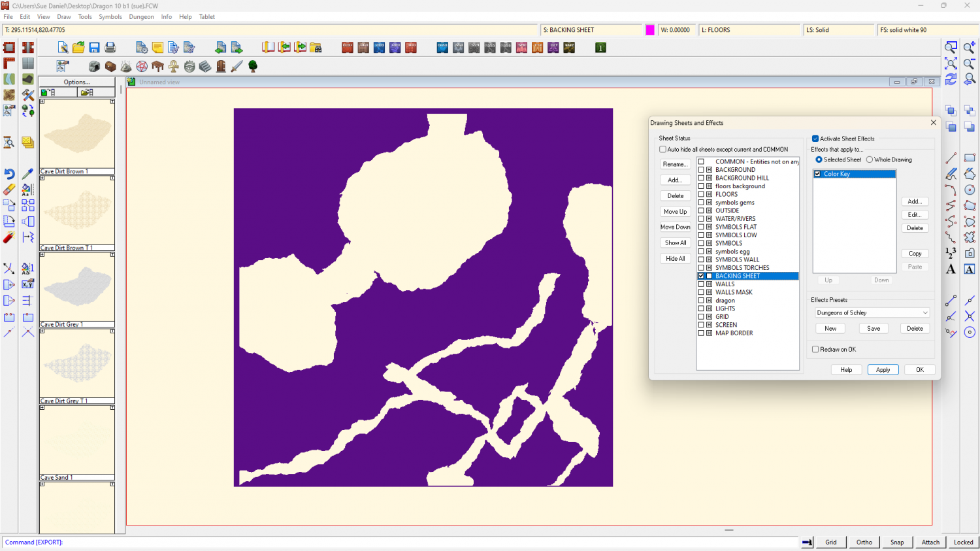Image resolution: width=980 pixels, height=551 pixels.
Task: Click the eraser tool icon
Action: (9, 190)
